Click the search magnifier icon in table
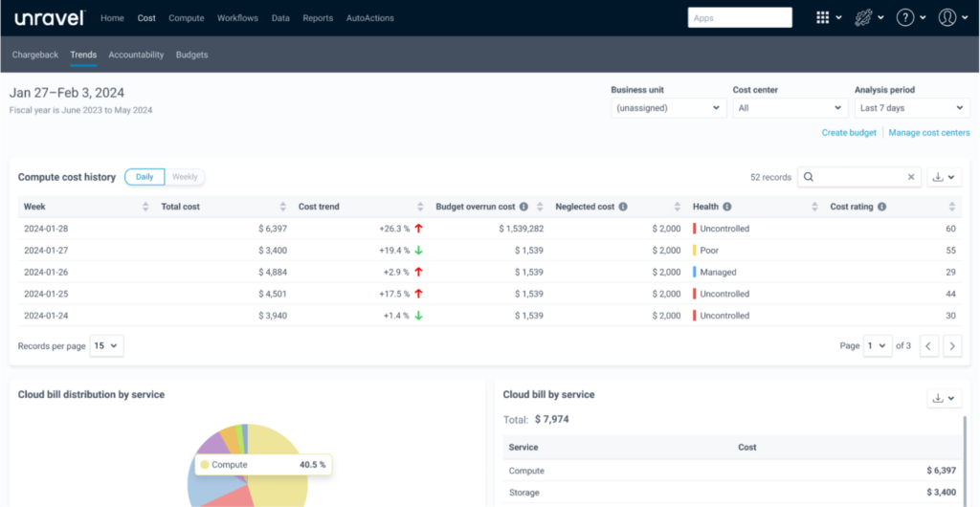The width and height of the screenshot is (980, 507). click(808, 177)
